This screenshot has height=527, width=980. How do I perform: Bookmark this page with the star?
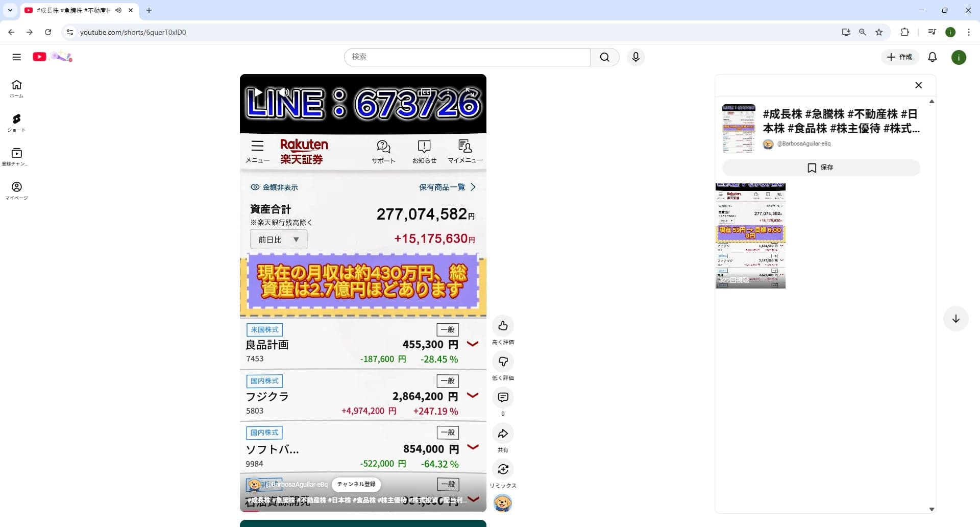pos(879,32)
